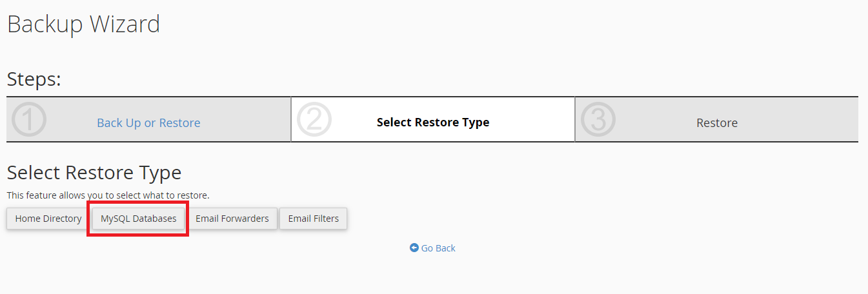Image resolution: width=868 pixels, height=294 pixels.
Task: Select the bold Select Restore Type step label
Action: (x=433, y=122)
